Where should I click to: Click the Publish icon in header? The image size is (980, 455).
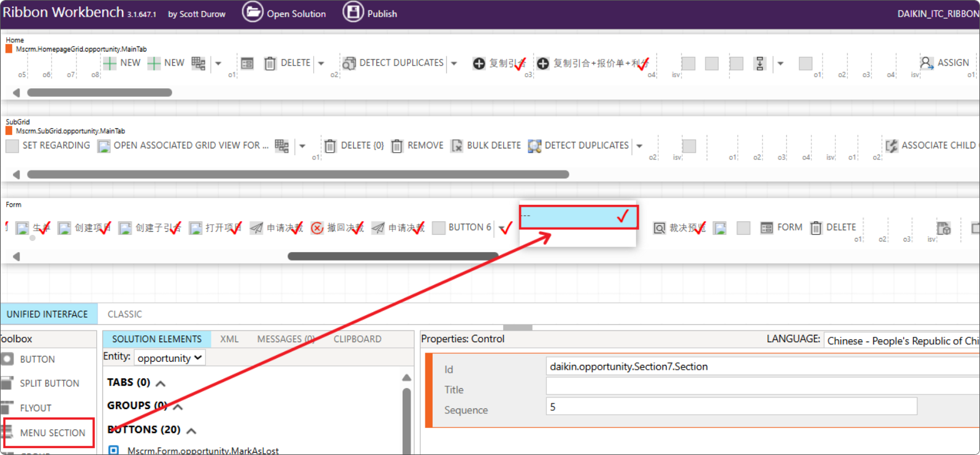353,12
